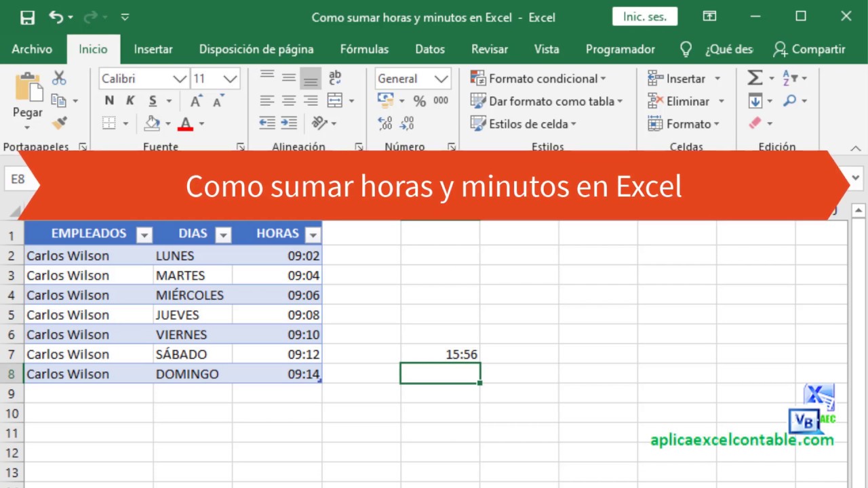This screenshot has height=488, width=868.
Task: Expand the font size dropdown
Action: [x=231, y=79]
